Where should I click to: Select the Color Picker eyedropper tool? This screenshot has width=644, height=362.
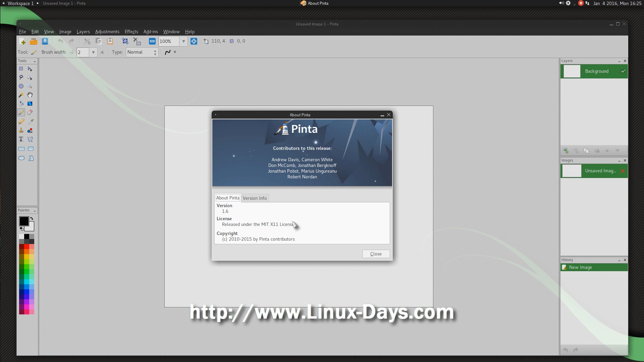pyautogui.click(x=30, y=121)
